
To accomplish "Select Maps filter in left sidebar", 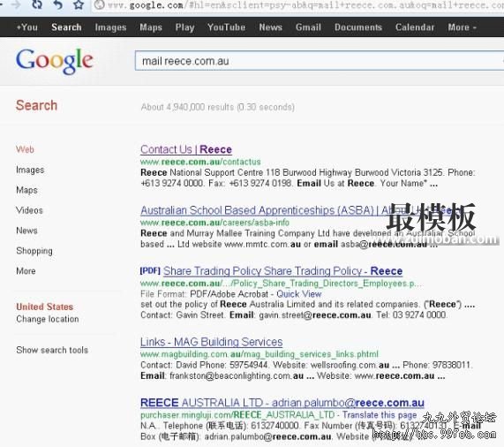I will tap(26, 190).
